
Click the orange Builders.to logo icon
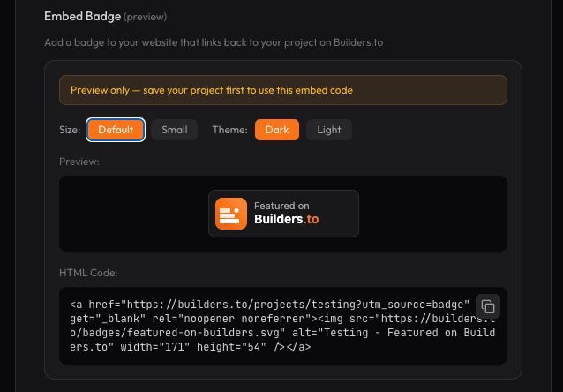point(231,213)
